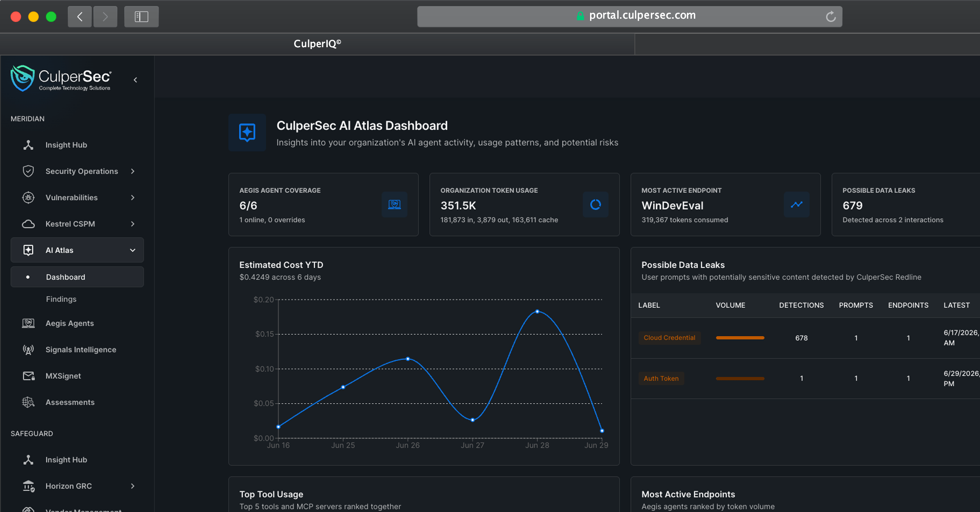Click the AI Atlas sparkle icon in sidebar
The image size is (980, 512).
[29, 250]
